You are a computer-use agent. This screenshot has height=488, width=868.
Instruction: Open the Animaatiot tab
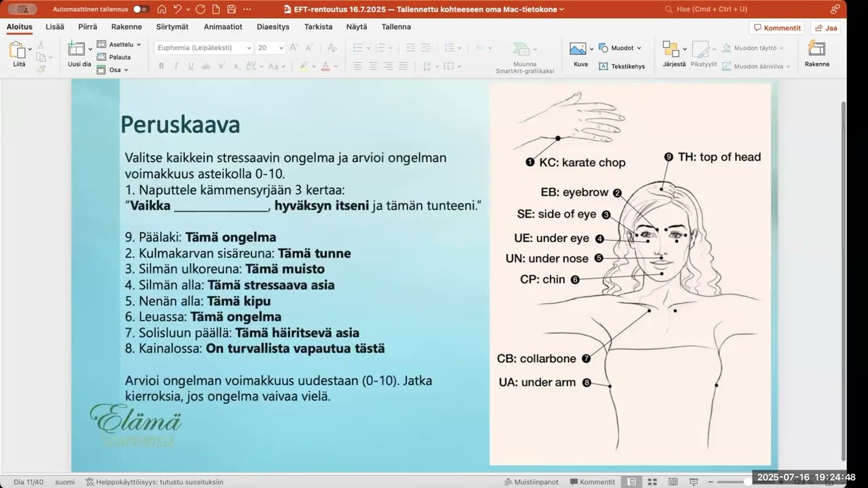(223, 27)
